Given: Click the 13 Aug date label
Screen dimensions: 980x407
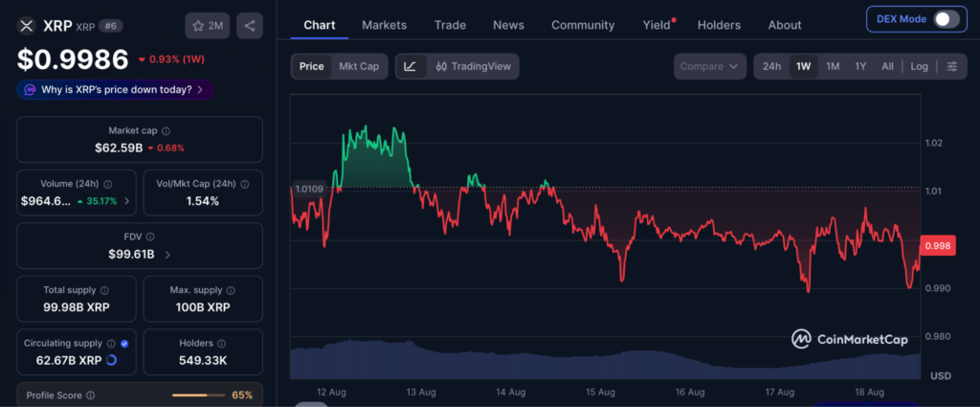Looking at the screenshot, I should point(421,393).
